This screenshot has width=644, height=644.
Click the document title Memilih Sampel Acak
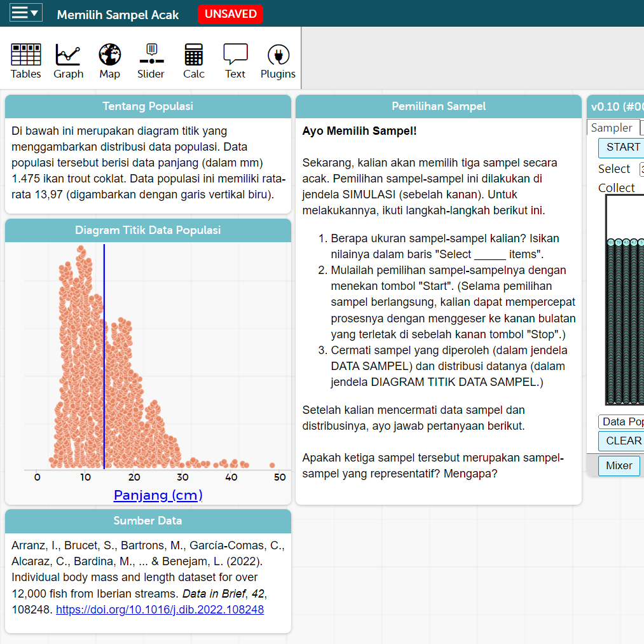tap(118, 15)
